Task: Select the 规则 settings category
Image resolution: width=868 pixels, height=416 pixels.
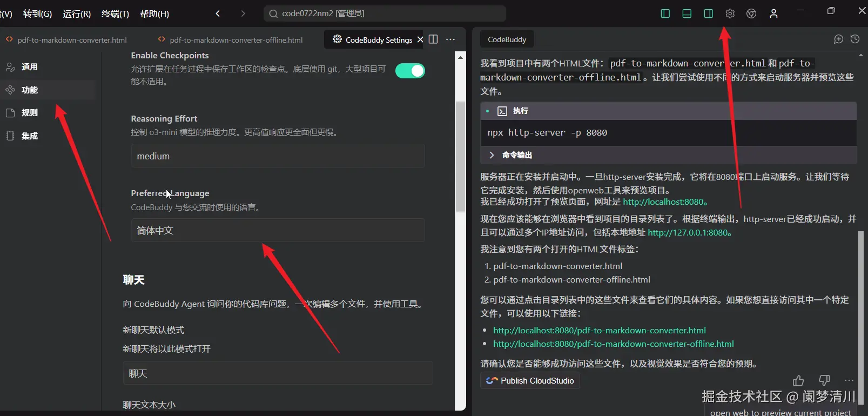Action: click(48, 112)
